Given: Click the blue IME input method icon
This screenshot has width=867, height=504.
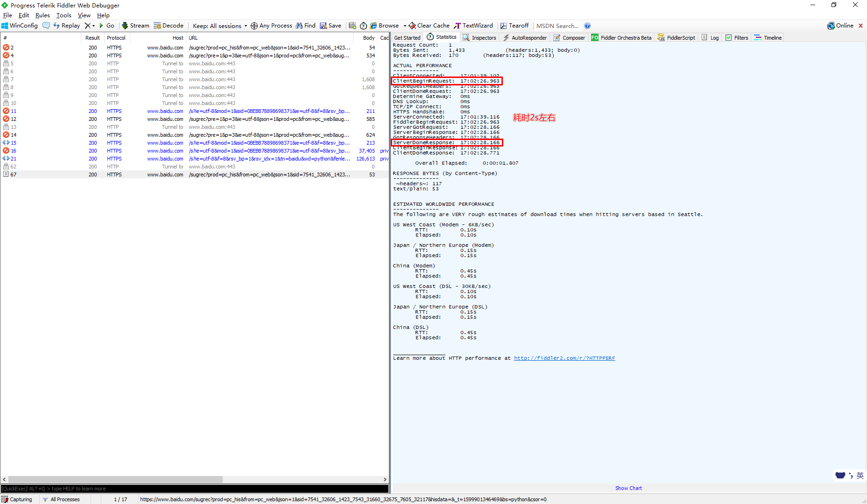Looking at the screenshot, I should point(840,476).
